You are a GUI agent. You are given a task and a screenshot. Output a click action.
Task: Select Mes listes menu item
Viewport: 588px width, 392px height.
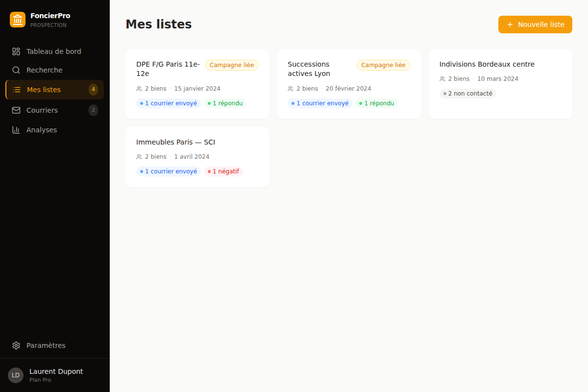pos(55,90)
